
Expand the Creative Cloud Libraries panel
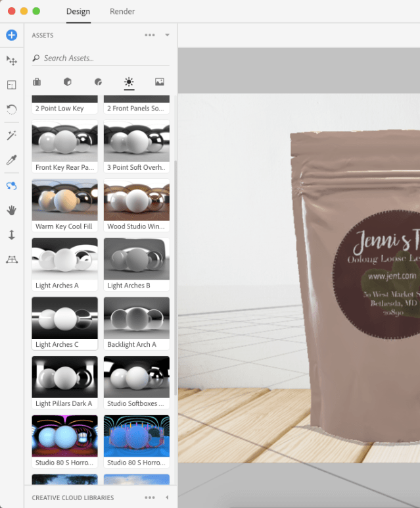coord(167,497)
